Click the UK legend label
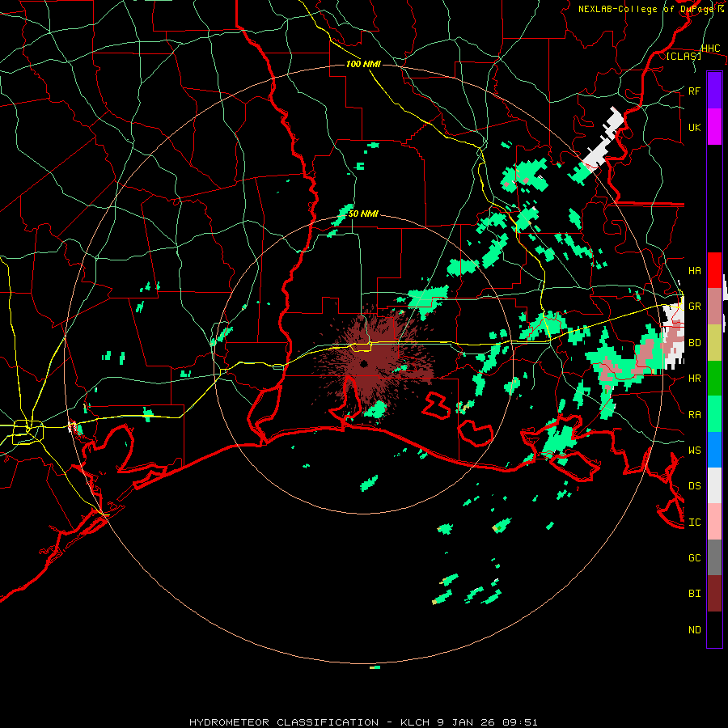728x728 pixels. click(x=694, y=127)
